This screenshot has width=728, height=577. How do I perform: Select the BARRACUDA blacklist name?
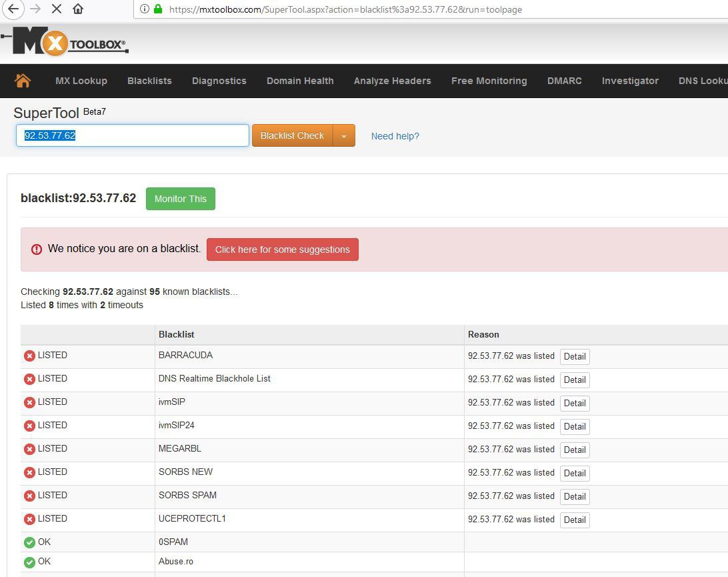click(185, 355)
